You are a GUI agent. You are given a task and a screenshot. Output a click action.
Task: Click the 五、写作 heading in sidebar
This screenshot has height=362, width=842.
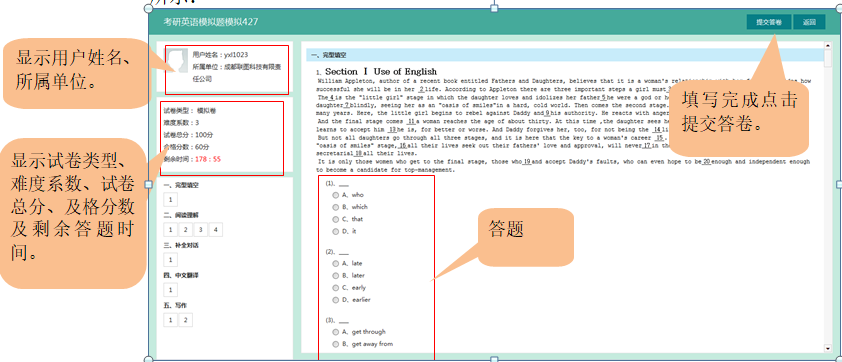coord(175,306)
